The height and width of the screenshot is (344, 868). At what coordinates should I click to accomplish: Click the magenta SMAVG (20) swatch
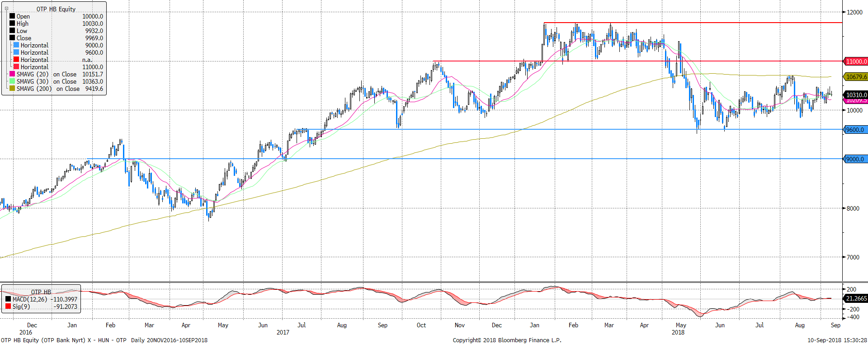tap(12, 74)
